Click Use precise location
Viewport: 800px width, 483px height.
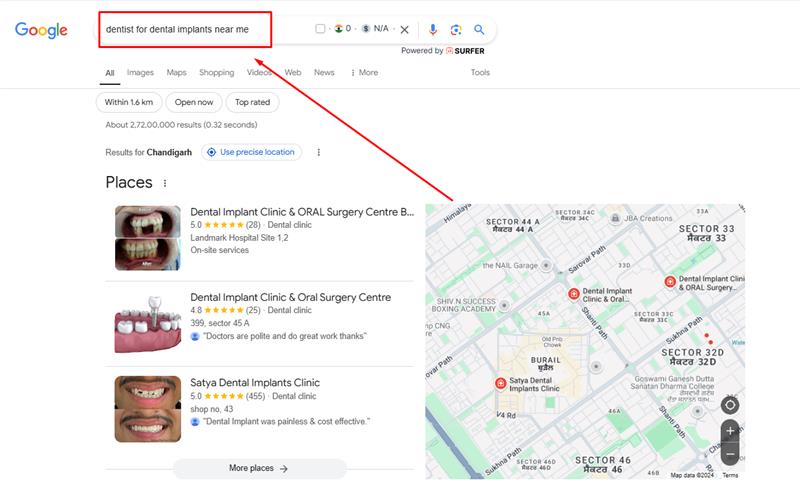click(x=252, y=152)
